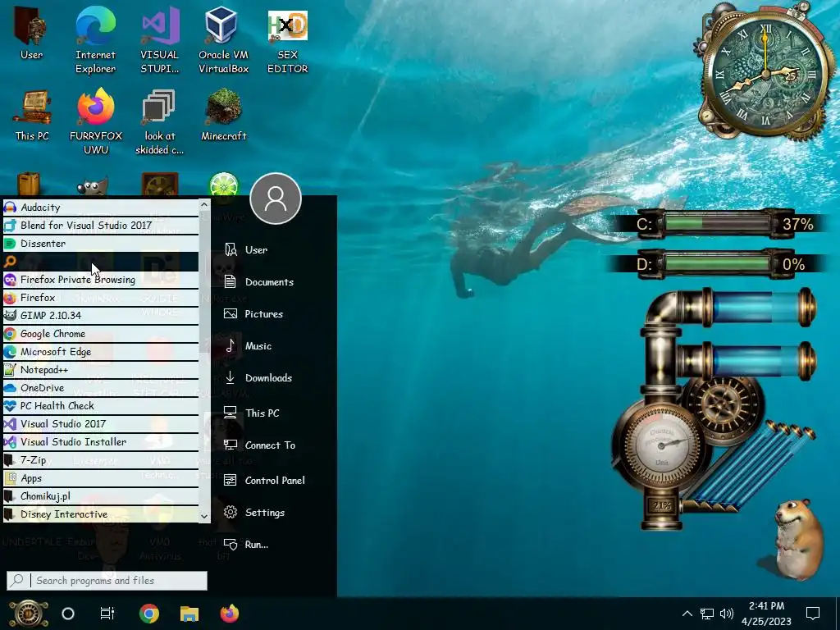The height and width of the screenshot is (630, 840).
Task: Open Music from Start menu
Action: coord(248,346)
